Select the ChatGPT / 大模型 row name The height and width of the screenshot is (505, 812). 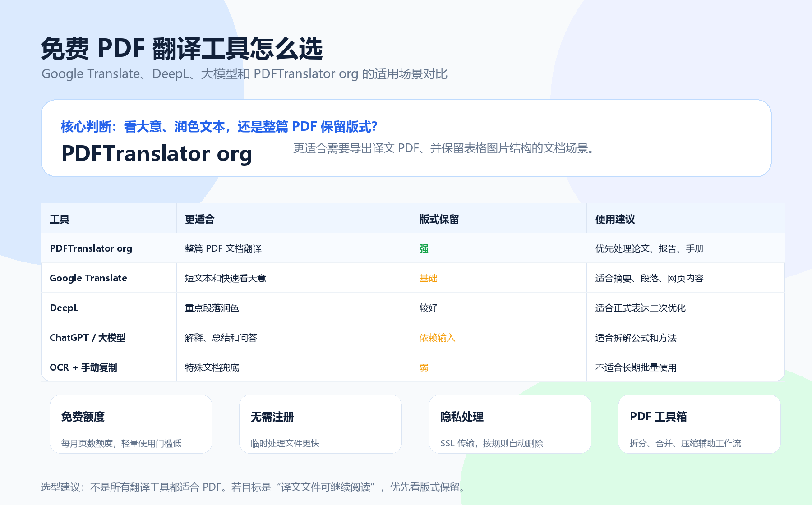coord(88,338)
